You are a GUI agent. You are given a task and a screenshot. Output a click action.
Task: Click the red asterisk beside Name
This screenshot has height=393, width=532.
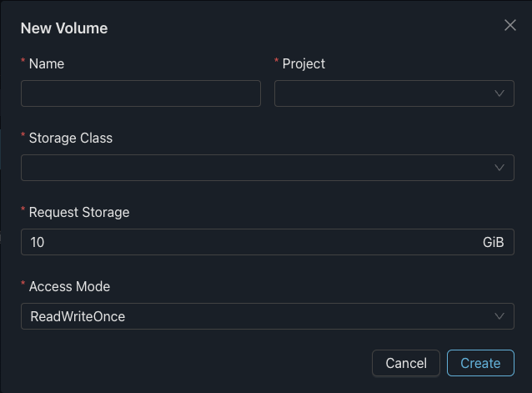point(23,63)
